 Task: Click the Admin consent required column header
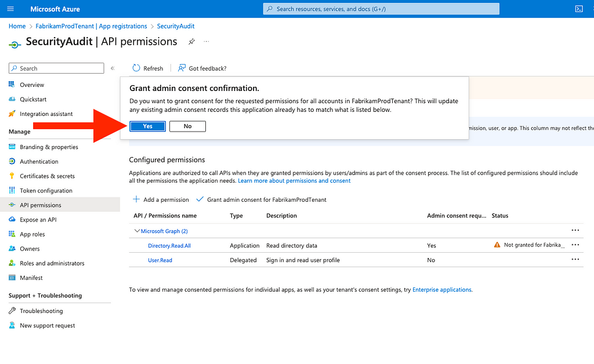click(457, 216)
